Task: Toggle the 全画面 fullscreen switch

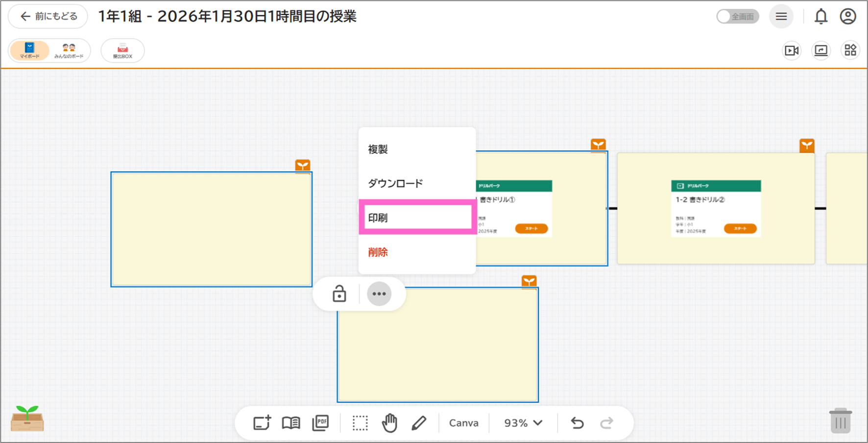Action: click(x=737, y=17)
